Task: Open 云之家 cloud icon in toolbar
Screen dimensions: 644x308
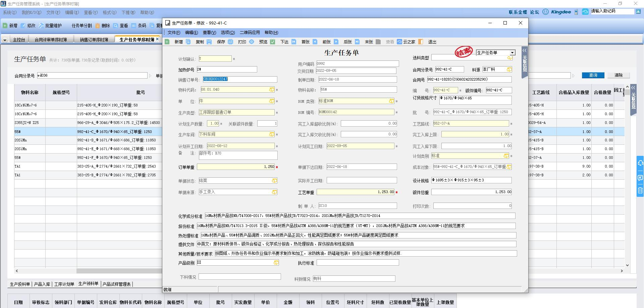Action: pos(399,42)
